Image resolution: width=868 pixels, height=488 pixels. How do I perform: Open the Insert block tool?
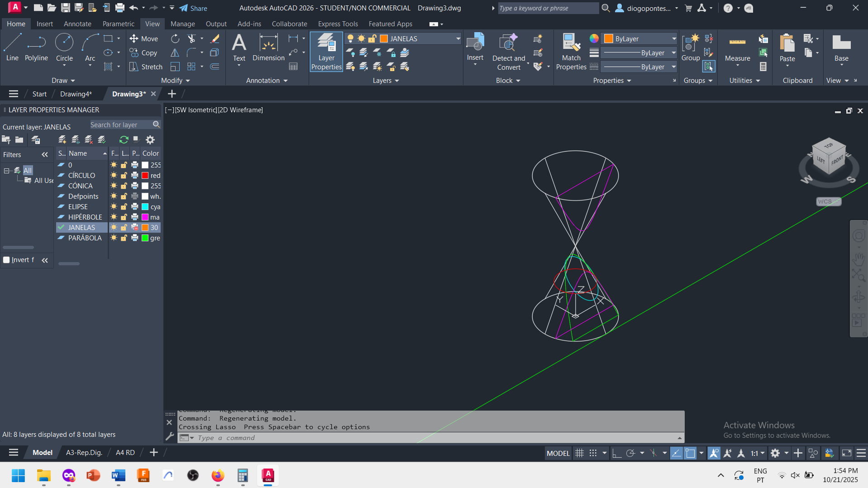[475, 47]
